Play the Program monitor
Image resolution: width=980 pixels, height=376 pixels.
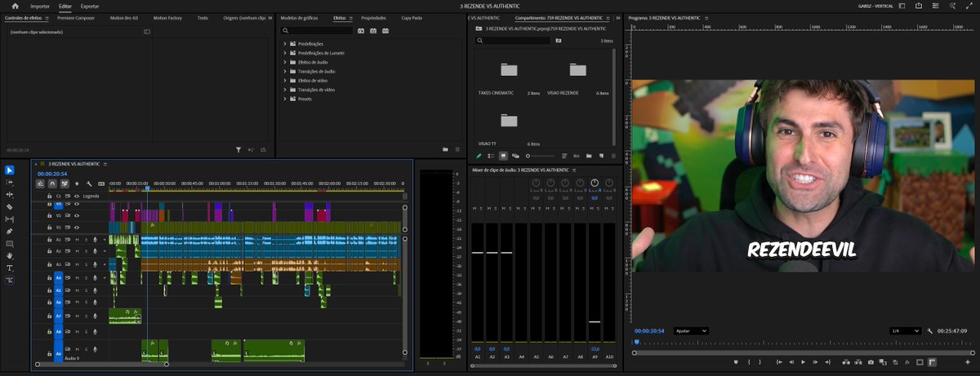(803, 361)
